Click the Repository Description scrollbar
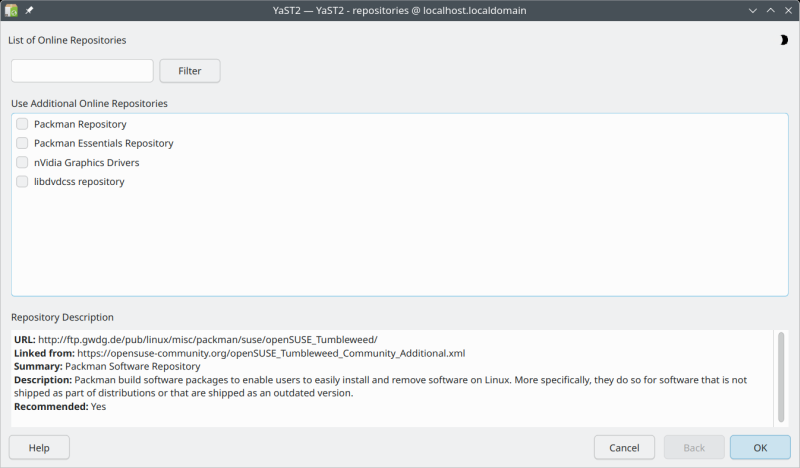The height and width of the screenshot is (468, 800). (x=781, y=377)
